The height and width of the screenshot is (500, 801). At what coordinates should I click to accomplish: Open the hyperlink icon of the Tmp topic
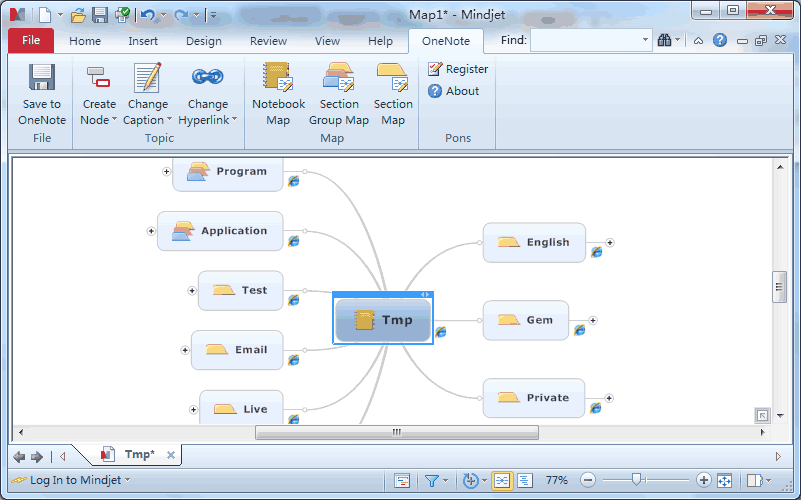tap(441, 332)
